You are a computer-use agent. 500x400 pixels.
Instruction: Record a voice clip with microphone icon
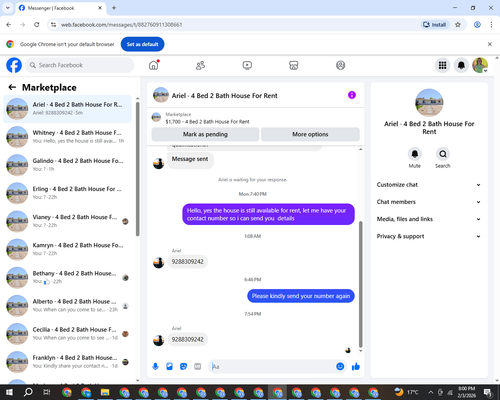pos(155,367)
